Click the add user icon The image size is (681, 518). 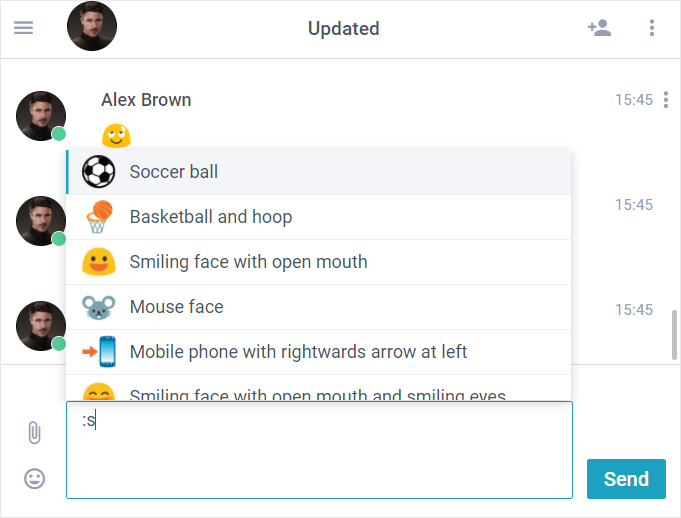tap(599, 28)
